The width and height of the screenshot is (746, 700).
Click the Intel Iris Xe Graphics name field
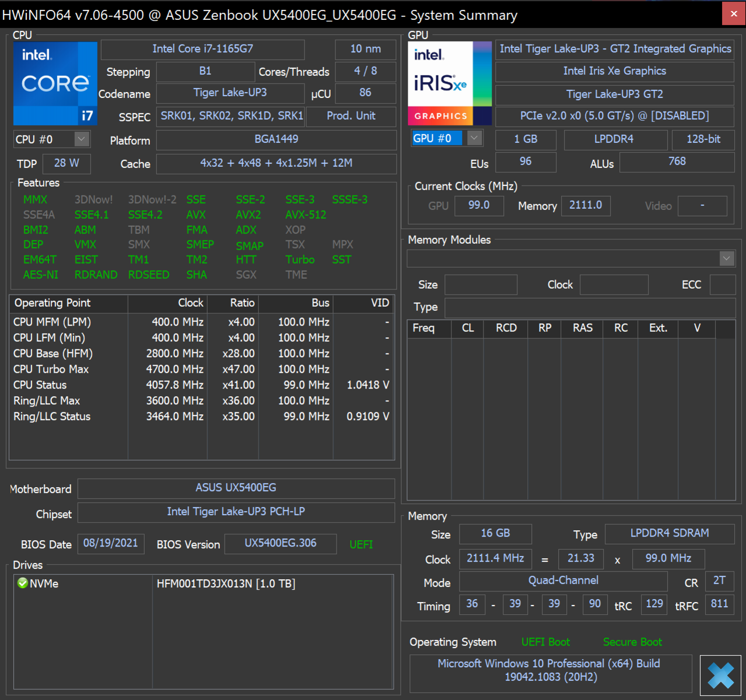click(615, 71)
